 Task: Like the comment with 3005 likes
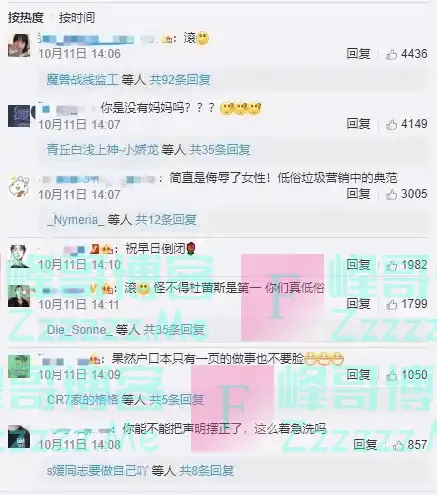391,194
